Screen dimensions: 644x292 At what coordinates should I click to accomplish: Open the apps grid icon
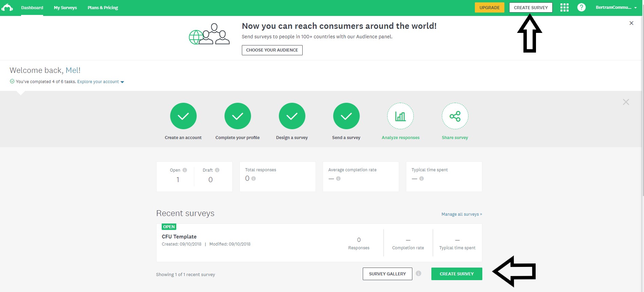[x=564, y=7]
